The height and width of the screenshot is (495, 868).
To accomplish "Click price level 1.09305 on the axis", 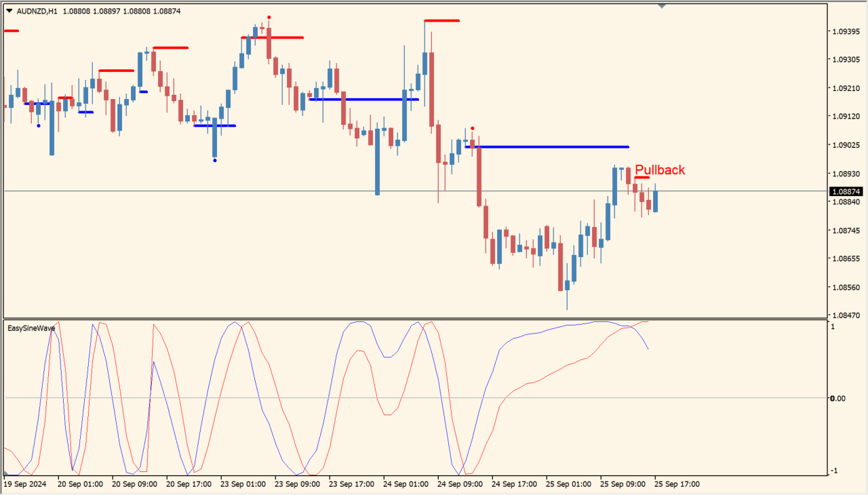I will (x=846, y=60).
